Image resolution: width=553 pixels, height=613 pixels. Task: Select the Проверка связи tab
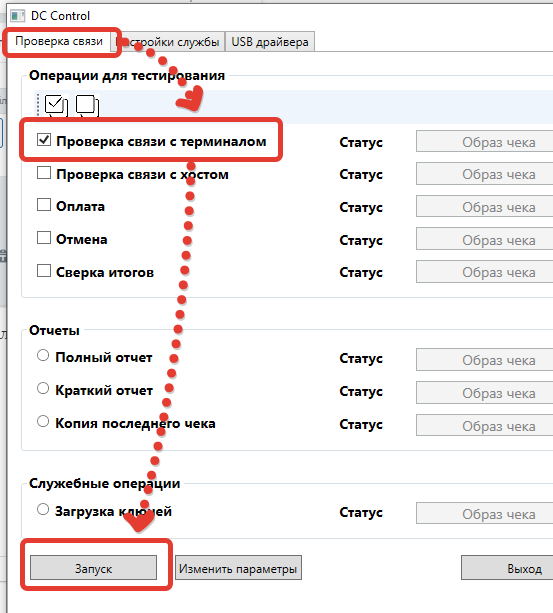(x=59, y=41)
